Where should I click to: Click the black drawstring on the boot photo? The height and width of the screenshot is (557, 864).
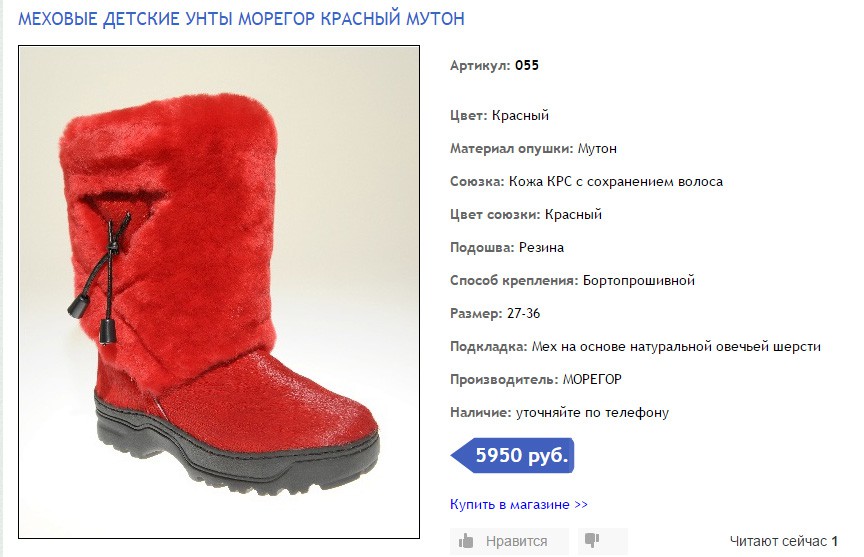click(107, 275)
